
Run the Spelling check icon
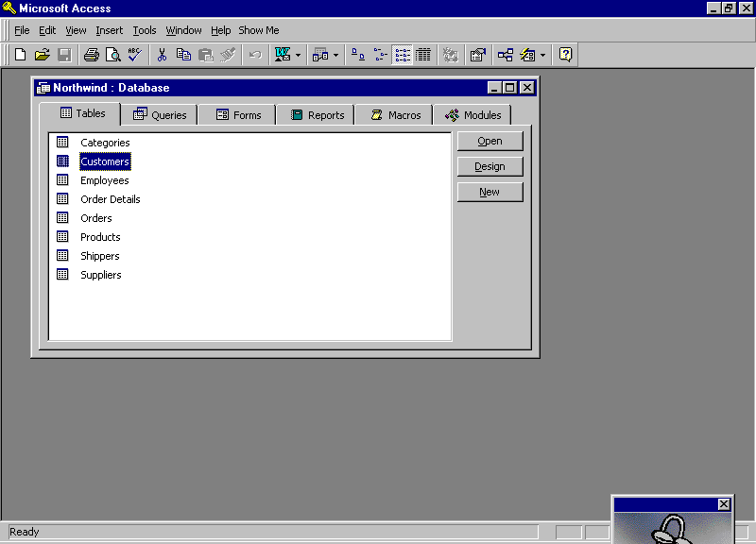[x=134, y=55]
